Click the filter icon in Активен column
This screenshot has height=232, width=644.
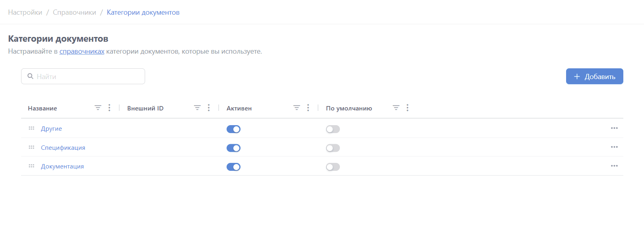point(297,108)
